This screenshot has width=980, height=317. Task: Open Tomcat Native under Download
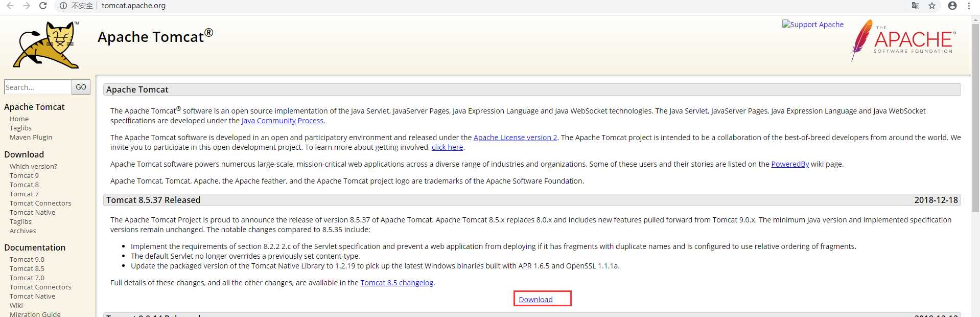(x=32, y=212)
